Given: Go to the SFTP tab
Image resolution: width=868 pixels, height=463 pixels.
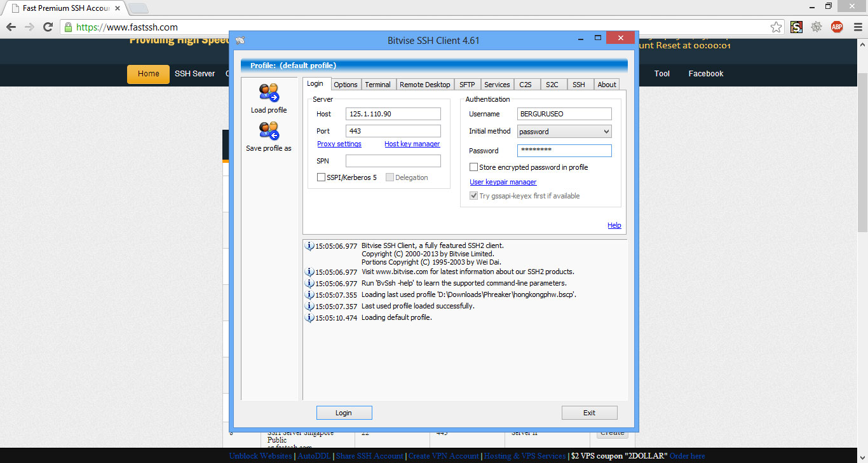Looking at the screenshot, I should tap(467, 85).
